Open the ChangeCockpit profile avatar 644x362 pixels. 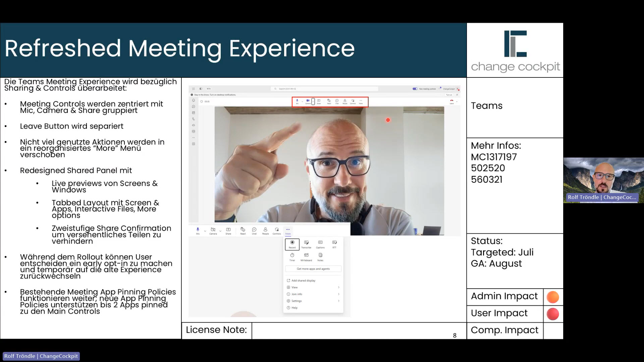coord(458,89)
